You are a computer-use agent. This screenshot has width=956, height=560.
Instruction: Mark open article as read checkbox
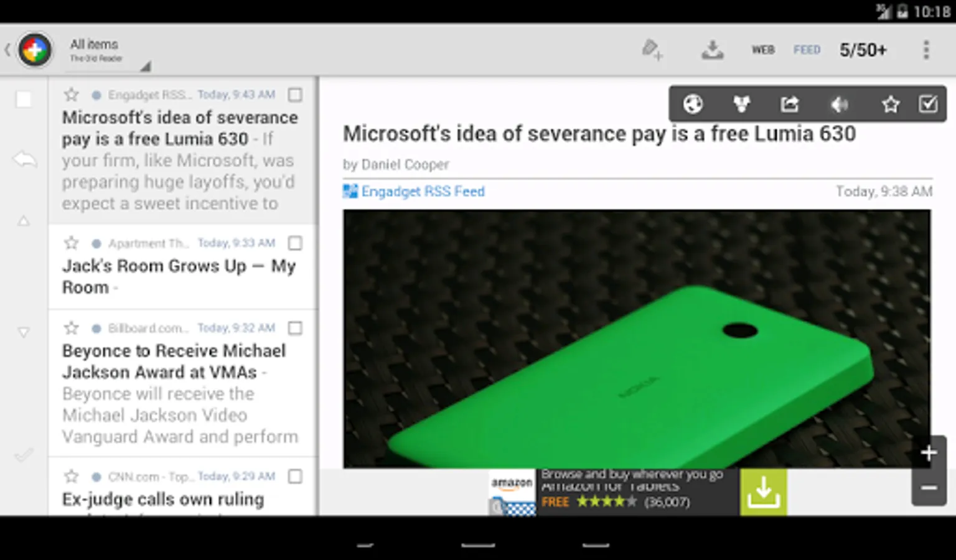pos(928,104)
